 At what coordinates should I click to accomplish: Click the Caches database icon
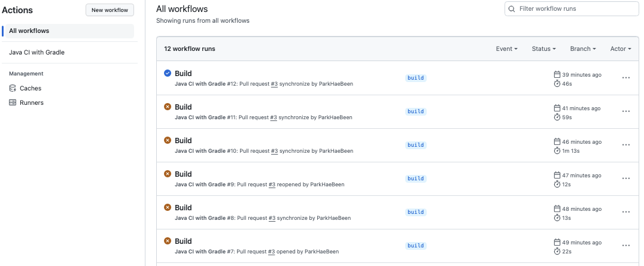point(13,88)
